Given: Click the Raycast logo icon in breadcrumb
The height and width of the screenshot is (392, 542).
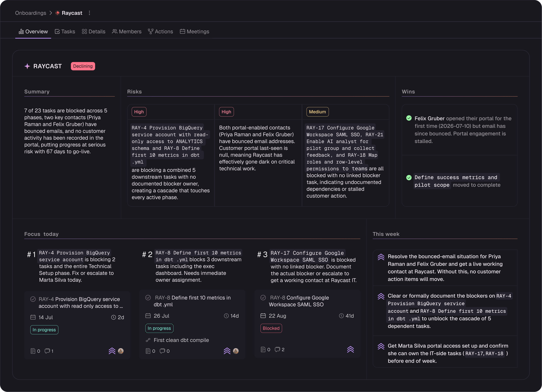Looking at the screenshot, I should coord(57,13).
